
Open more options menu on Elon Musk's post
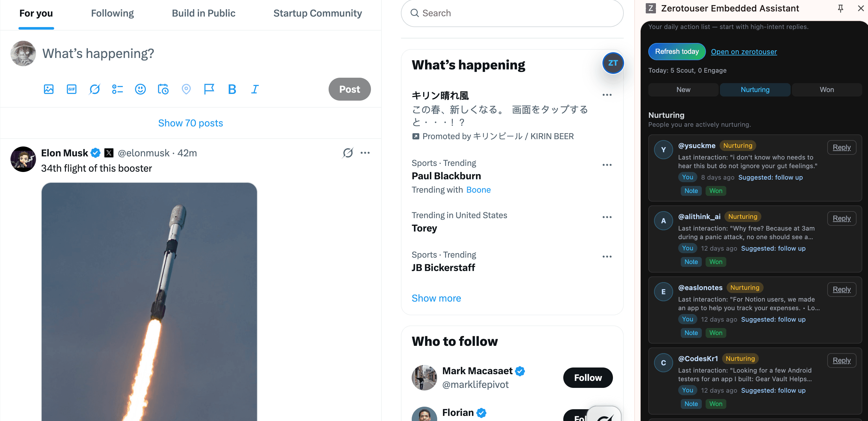point(365,153)
